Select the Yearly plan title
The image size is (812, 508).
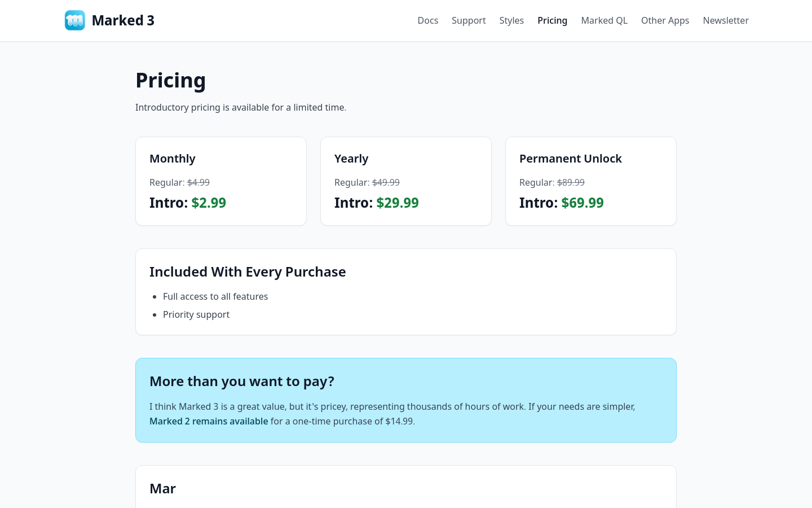351,159
